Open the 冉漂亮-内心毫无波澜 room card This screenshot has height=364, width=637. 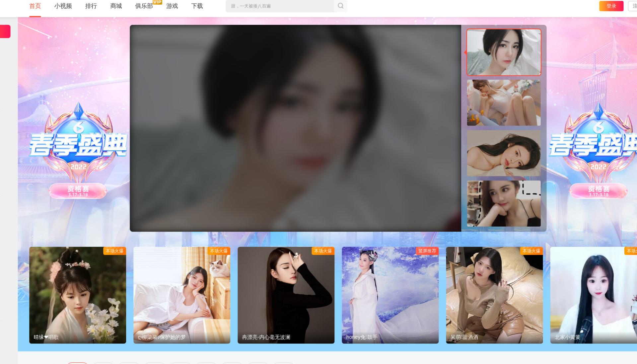(x=286, y=295)
